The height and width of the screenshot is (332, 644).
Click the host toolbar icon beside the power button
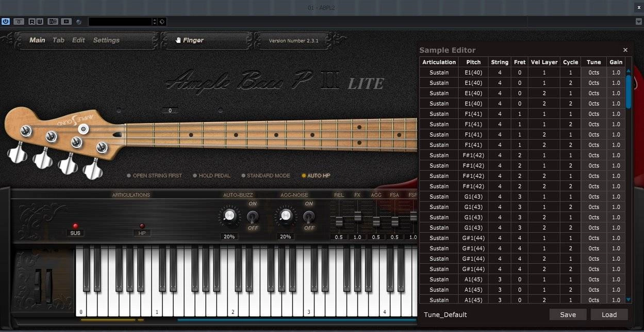(19, 22)
